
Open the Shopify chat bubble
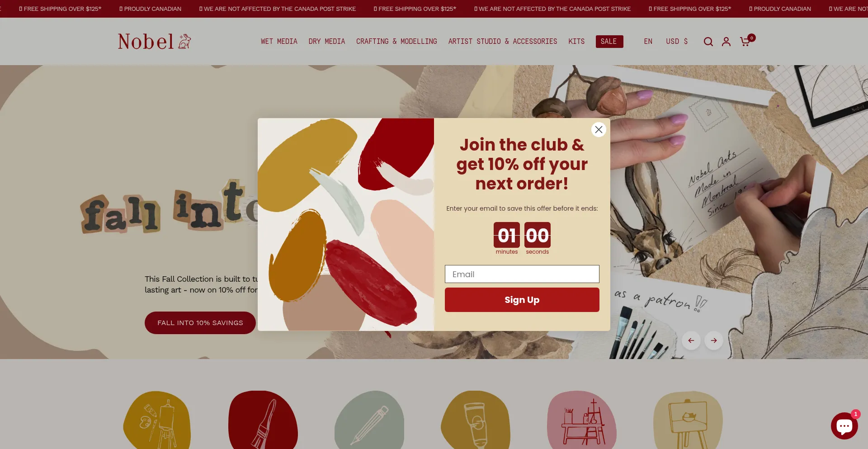(844, 425)
